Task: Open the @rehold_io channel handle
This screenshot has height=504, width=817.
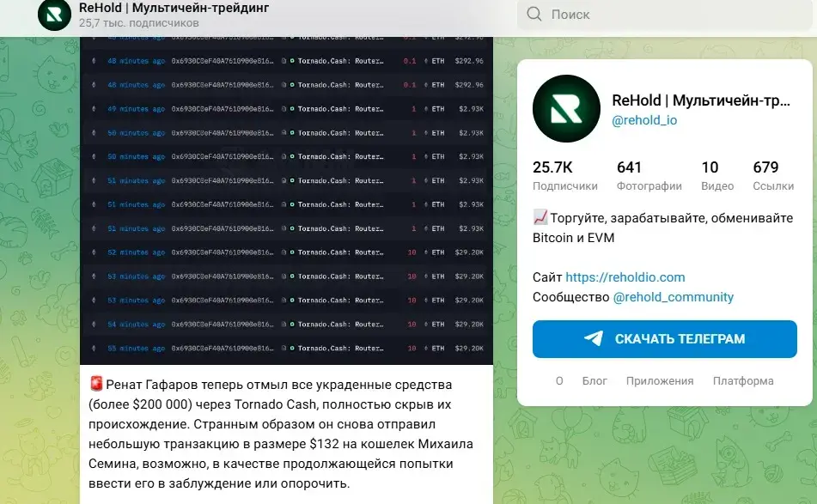Action: [x=644, y=120]
